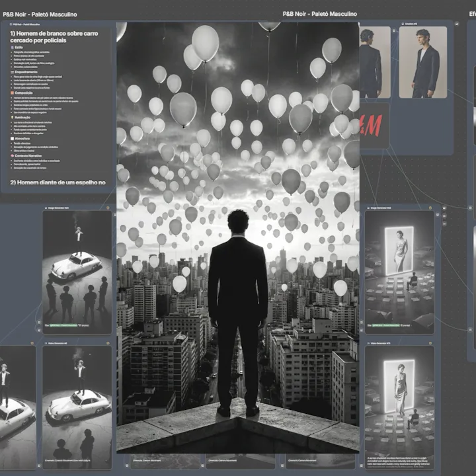Select the side-view model photo in Creation #10

[423, 62]
